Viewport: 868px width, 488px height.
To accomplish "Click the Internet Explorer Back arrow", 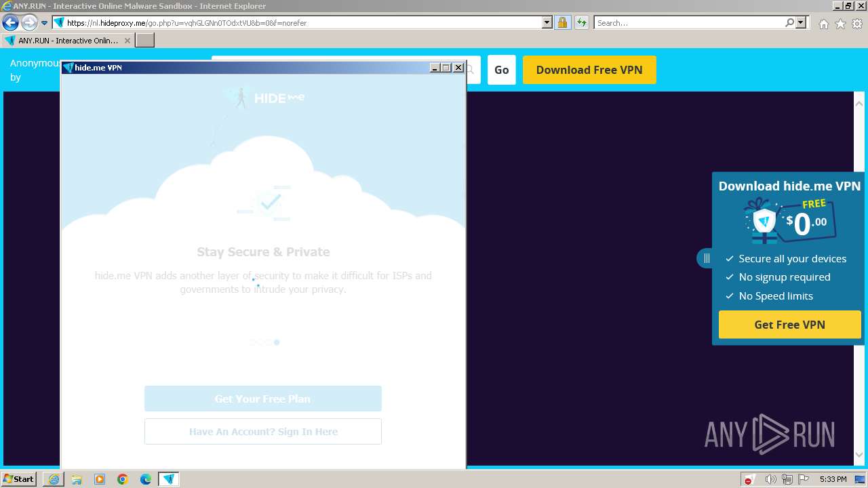I will click(x=10, y=22).
